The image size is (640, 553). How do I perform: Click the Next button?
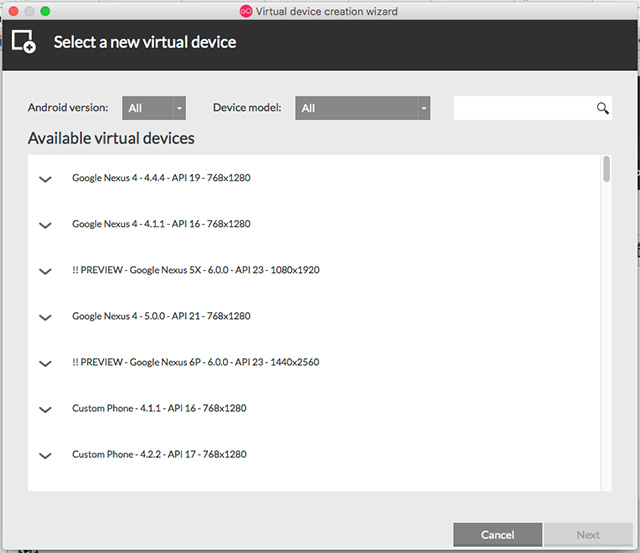(x=588, y=535)
